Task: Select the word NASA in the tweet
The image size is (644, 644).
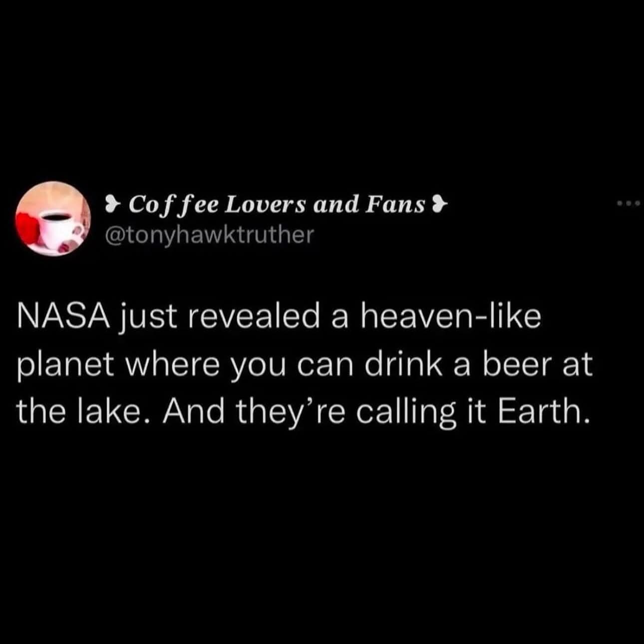Action: [x=62, y=316]
